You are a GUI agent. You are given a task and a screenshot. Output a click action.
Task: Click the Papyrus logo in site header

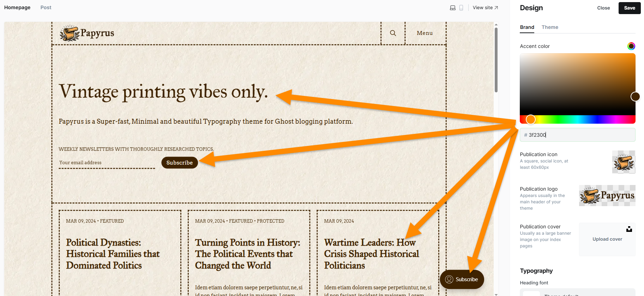point(87,33)
